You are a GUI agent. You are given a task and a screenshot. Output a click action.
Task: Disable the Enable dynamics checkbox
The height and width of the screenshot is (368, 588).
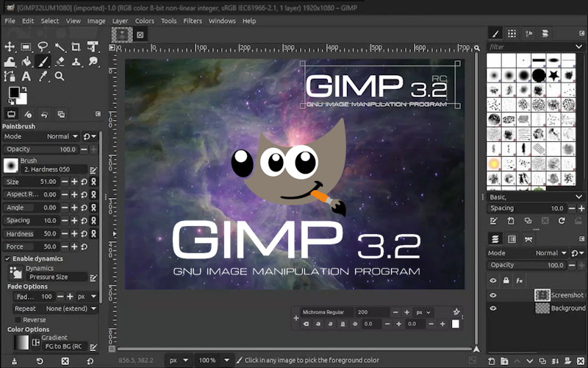pyautogui.click(x=8, y=259)
